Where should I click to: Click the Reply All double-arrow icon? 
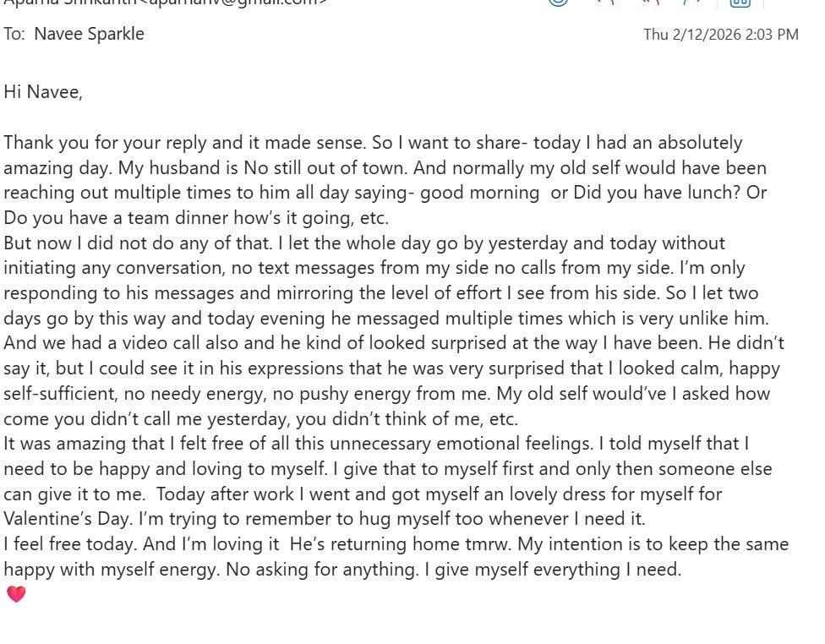tap(649, 3)
